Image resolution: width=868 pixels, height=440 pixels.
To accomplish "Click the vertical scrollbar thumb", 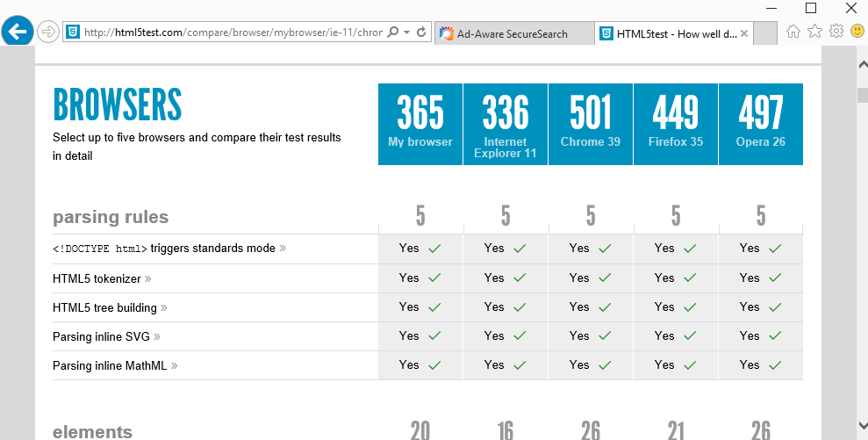I will (x=863, y=95).
